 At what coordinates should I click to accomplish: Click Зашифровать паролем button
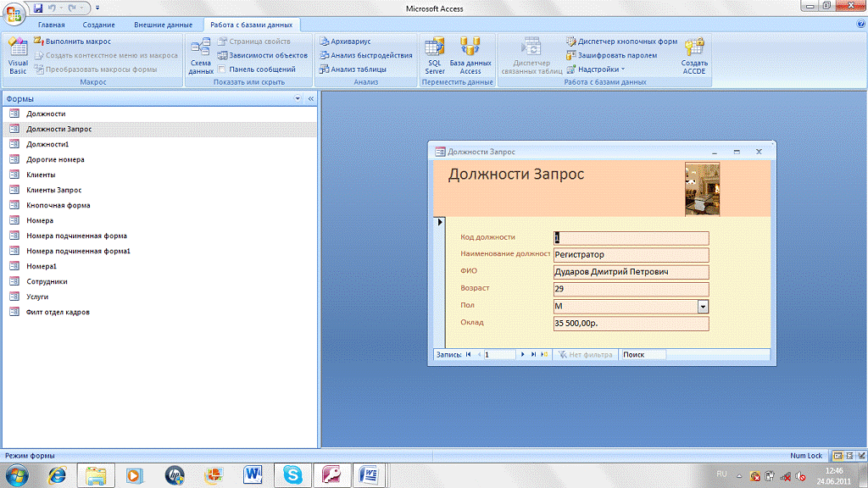(x=610, y=55)
